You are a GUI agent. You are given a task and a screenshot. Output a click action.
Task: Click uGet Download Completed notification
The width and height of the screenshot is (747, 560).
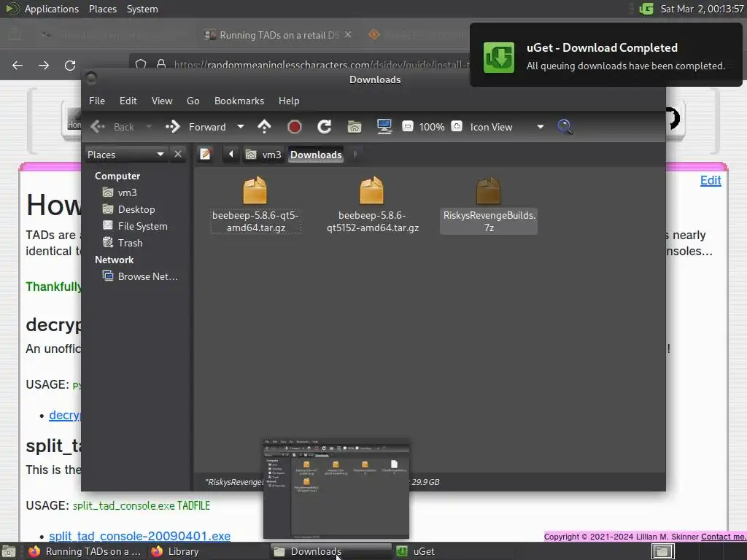605,55
